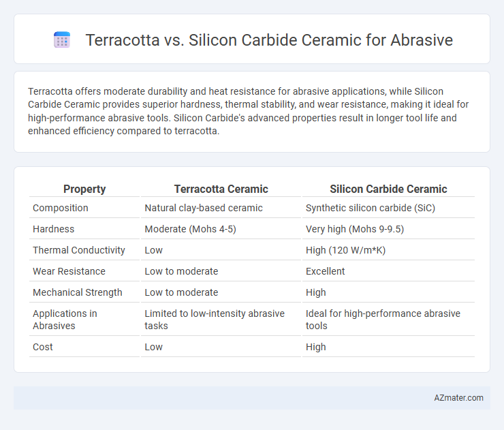Click 'Low to moderate' in Wear Resistance row
This screenshot has width=504, height=430.
point(181,271)
